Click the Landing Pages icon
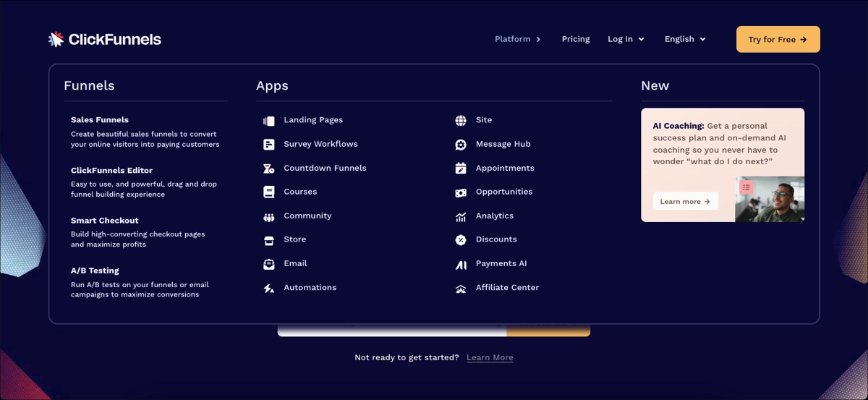868x400 pixels. tap(269, 121)
